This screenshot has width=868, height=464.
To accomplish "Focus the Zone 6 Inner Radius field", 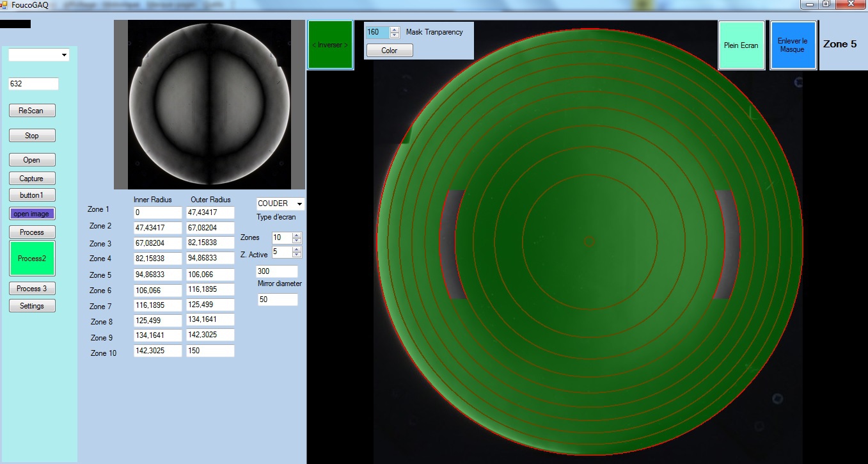I will (158, 290).
